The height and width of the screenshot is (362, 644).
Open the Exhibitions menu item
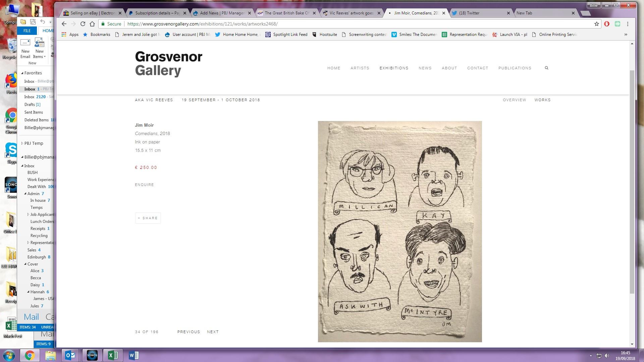tap(394, 68)
